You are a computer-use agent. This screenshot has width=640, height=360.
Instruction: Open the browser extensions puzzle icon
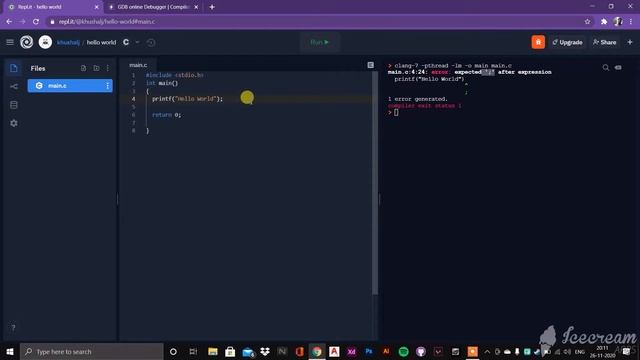point(604,21)
